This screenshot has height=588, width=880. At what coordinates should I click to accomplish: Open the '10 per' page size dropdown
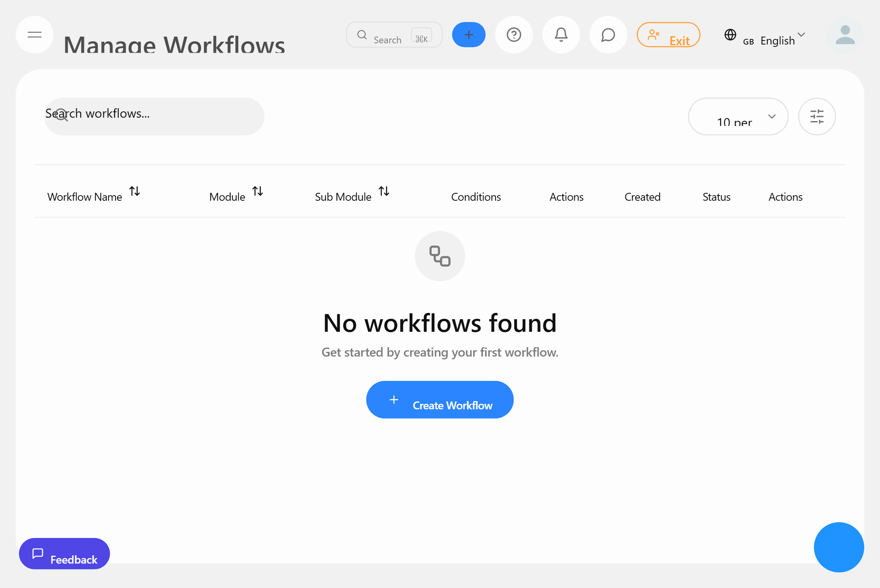coord(738,116)
